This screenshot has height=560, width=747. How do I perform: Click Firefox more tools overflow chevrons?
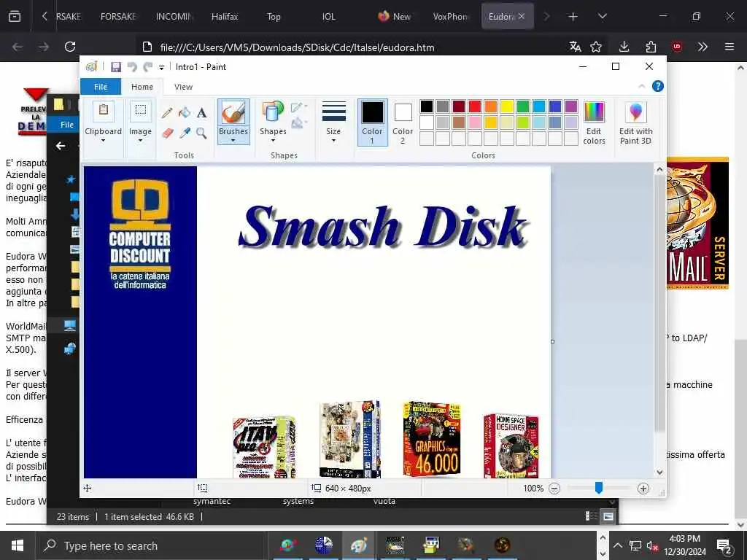(703, 47)
